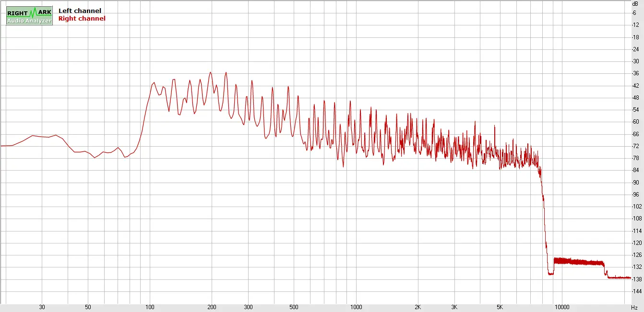Click the 200 Hz frequency label
This screenshot has width=644, height=312.
(212, 307)
